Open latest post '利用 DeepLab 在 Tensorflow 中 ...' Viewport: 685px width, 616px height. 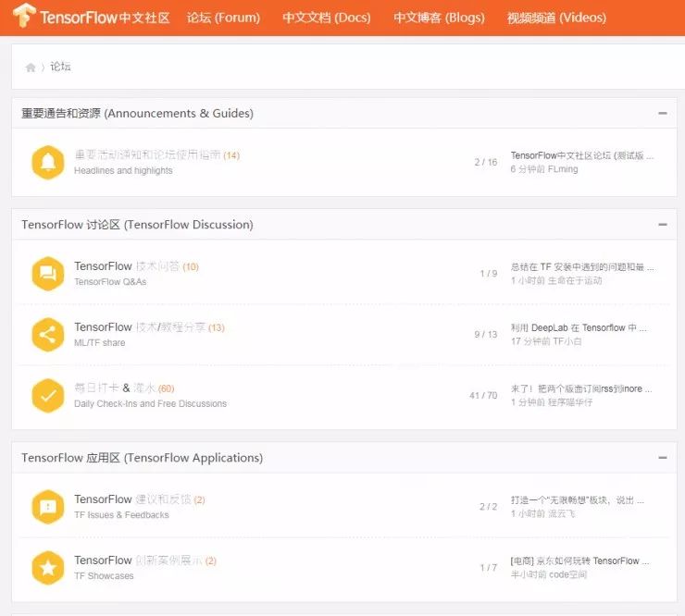pyautogui.click(x=579, y=327)
